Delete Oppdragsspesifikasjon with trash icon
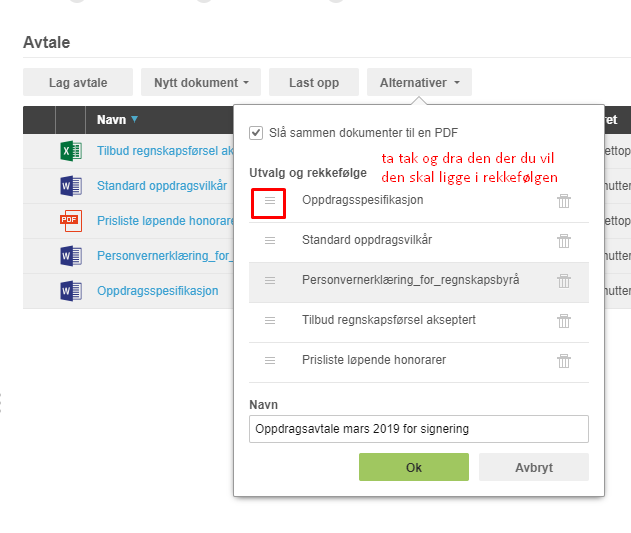Screen dimensions: 631x533 tap(564, 201)
